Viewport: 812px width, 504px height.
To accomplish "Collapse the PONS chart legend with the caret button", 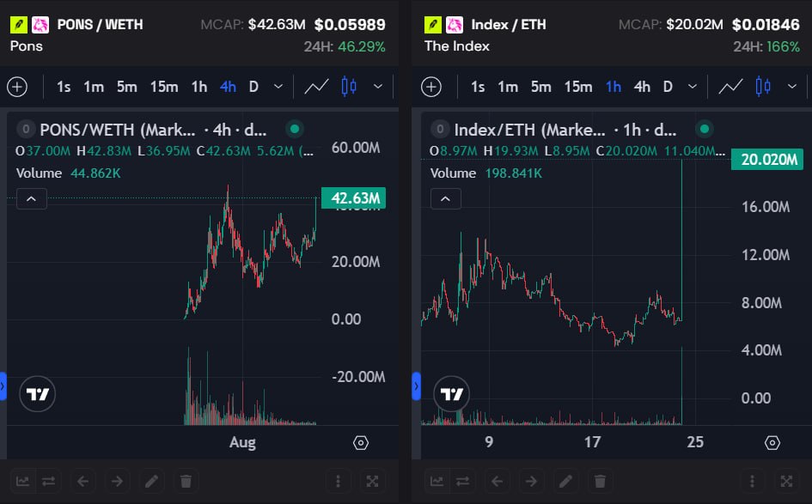I will tap(32, 198).
